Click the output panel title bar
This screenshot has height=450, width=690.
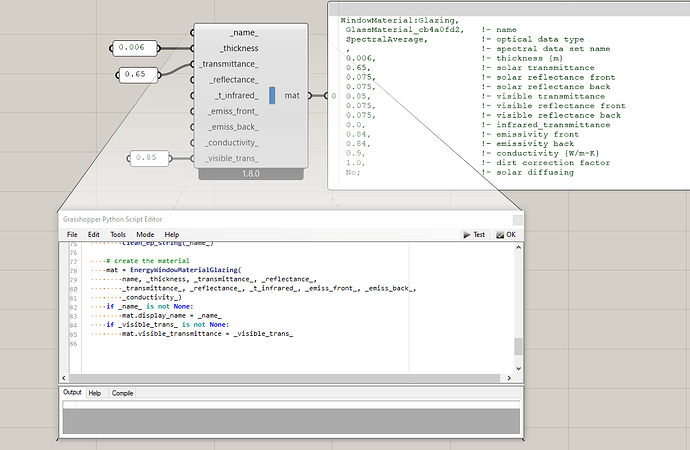[x=510, y=9]
